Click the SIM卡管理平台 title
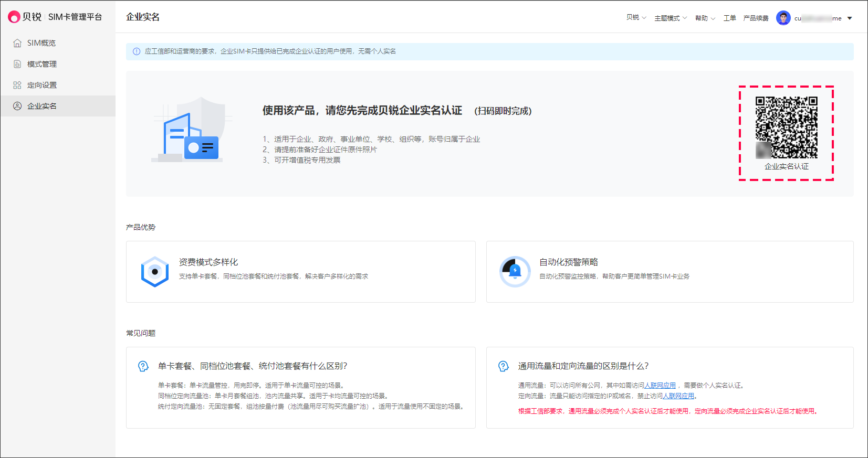This screenshot has height=458, width=868. coord(75,17)
